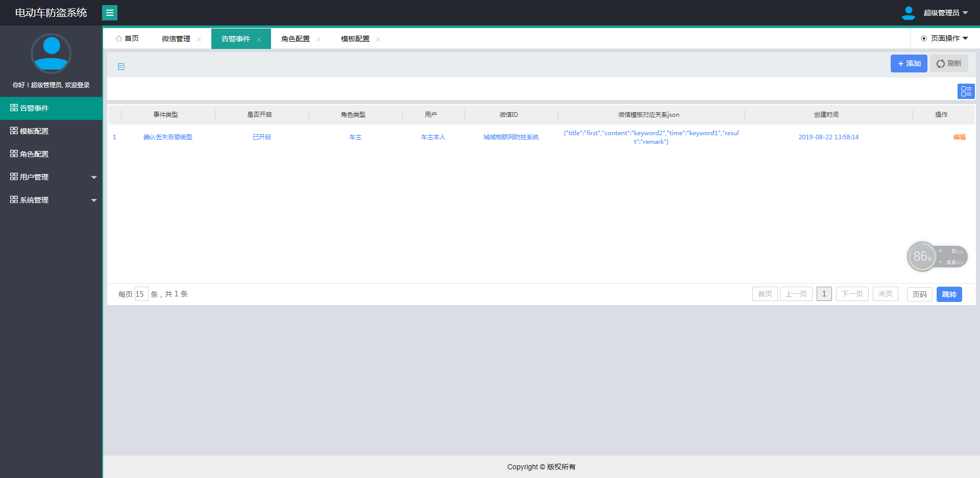Click the 添加 button
980x478 pixels.
[909, 64]
